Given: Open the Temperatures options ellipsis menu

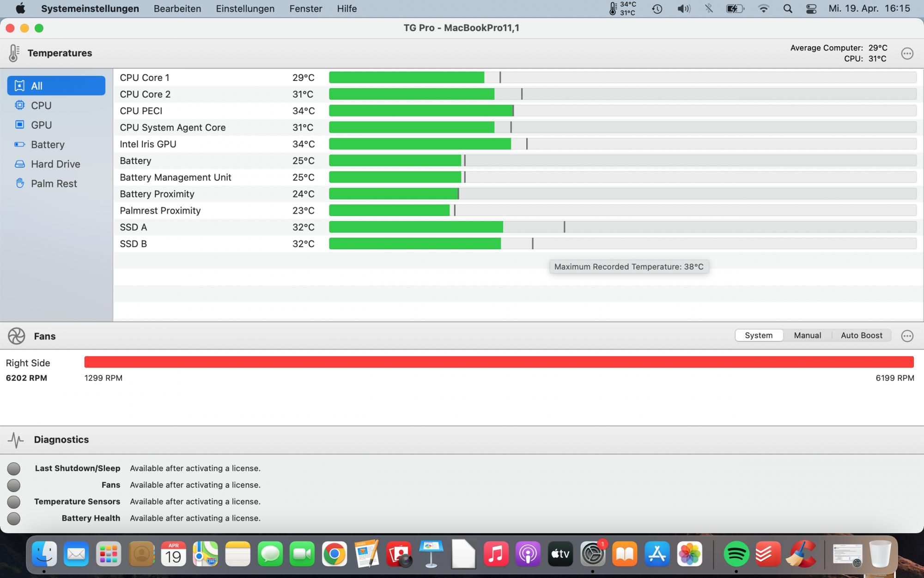Looking at the screenshot, I should pyautogui.click(x=907, y=53).
